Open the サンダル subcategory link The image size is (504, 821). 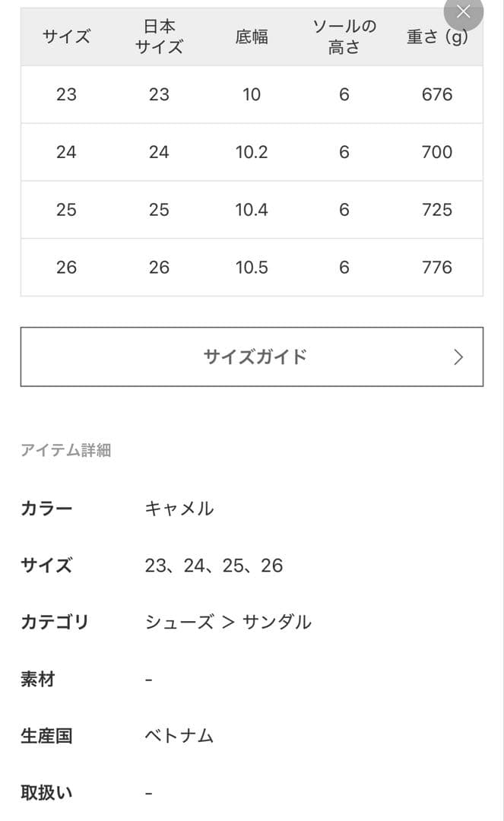click(x=279, y=622)
